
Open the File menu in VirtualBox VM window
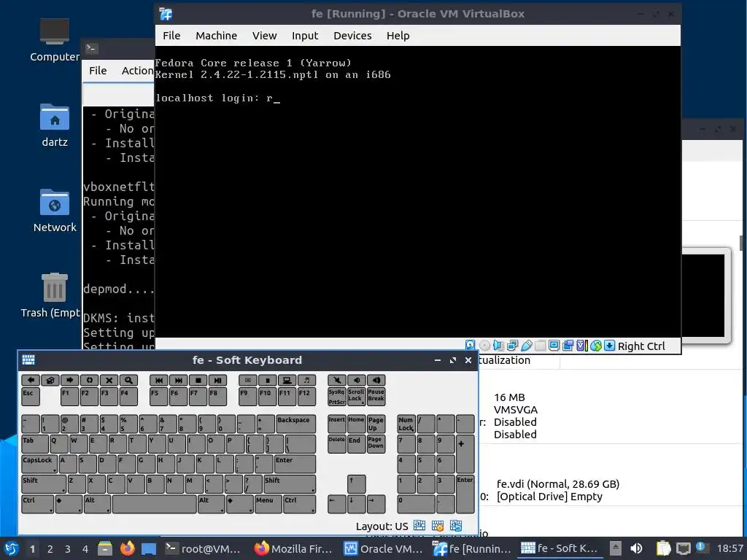pyautogui.click(x=171, y=36)
